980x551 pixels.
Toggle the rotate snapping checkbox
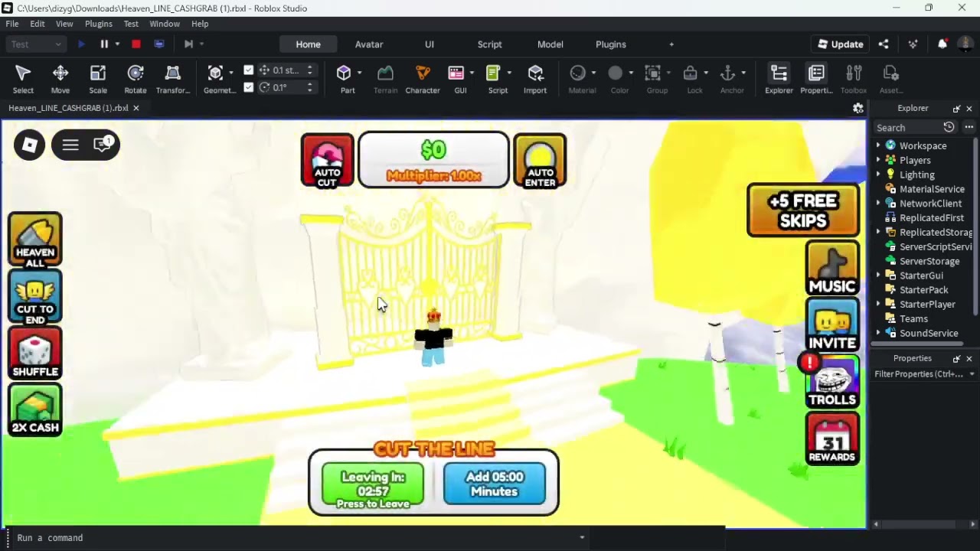(x=249, y=87)
